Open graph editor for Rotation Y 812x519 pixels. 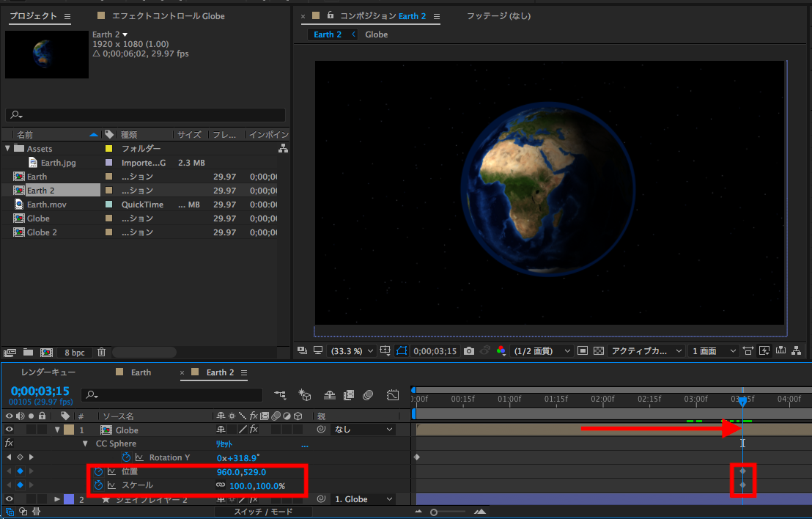139,457
